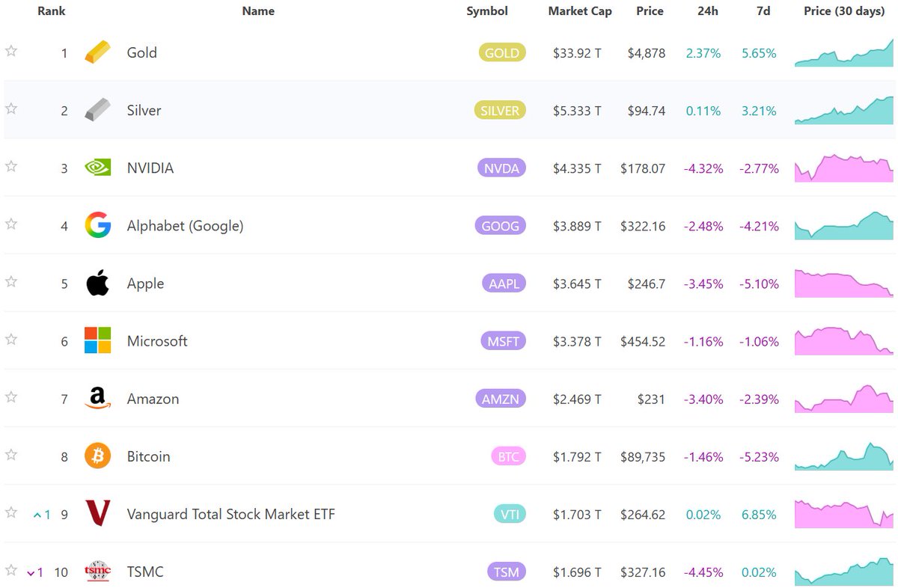This screenshot has width=898, height=588.
Task: Click the Alphabet Google logo
Action: 97,225
